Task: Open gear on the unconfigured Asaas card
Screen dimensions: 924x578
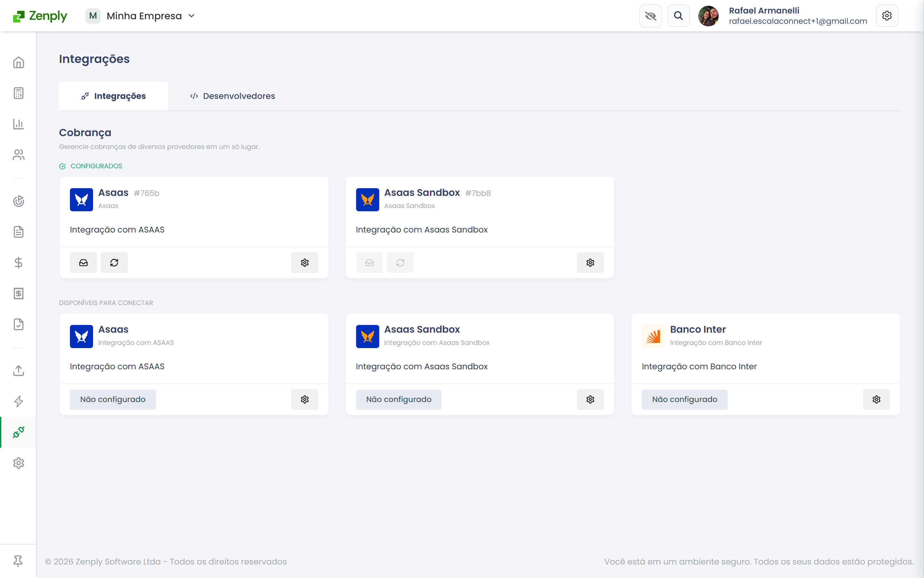Action: (x=305, y=399)
